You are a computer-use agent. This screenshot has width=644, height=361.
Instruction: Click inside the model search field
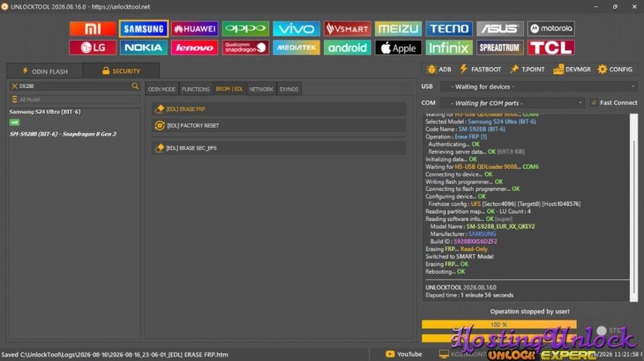click(74, 86)
